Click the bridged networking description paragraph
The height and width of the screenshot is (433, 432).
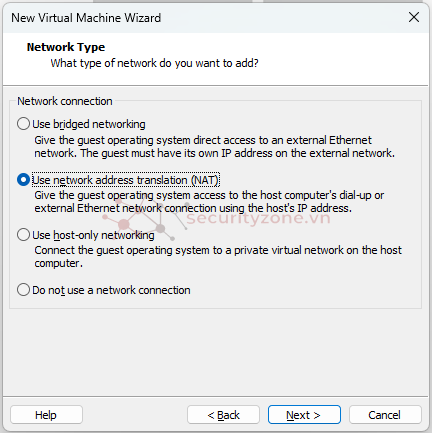coord(215,147)
